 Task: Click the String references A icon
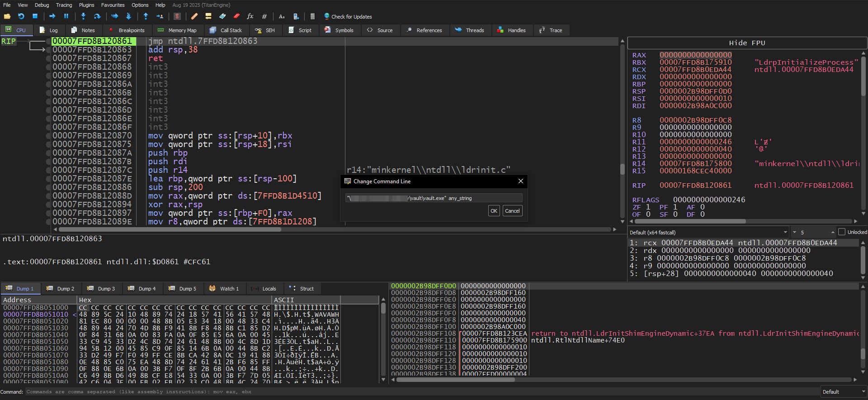pos(282,16)
